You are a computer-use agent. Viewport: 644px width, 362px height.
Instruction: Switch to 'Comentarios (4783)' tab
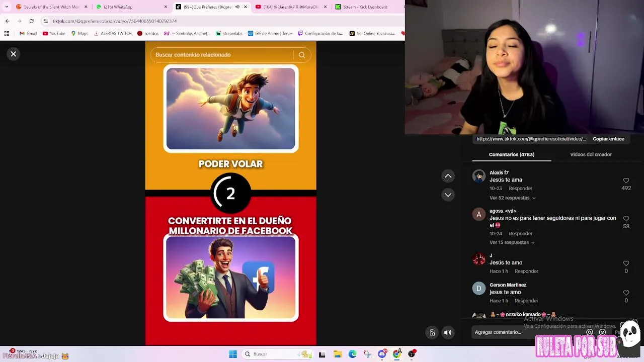pyautogui.click(x=512, y=154)
